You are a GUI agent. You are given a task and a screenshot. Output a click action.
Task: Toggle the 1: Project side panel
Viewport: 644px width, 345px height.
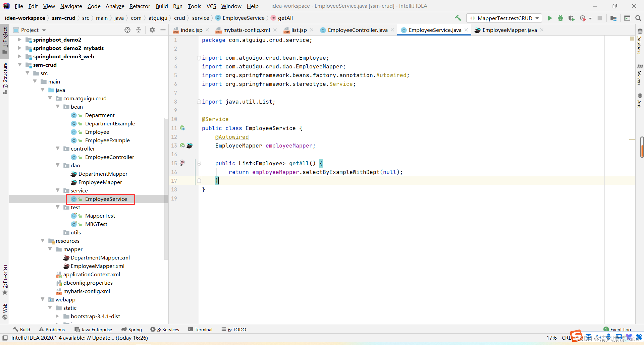(5, 40)
